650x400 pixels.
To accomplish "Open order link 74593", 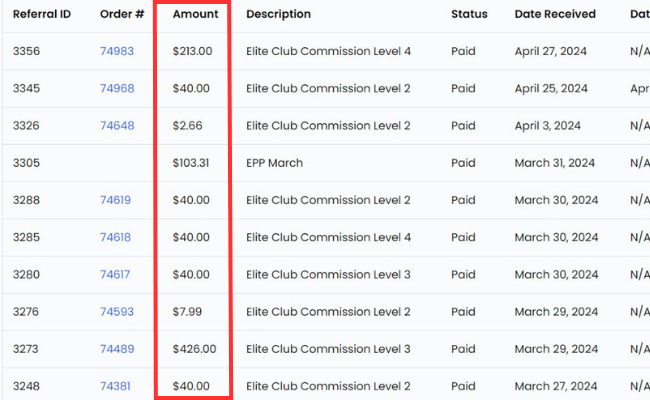I will pyautogui.click(x=117, y=312).
